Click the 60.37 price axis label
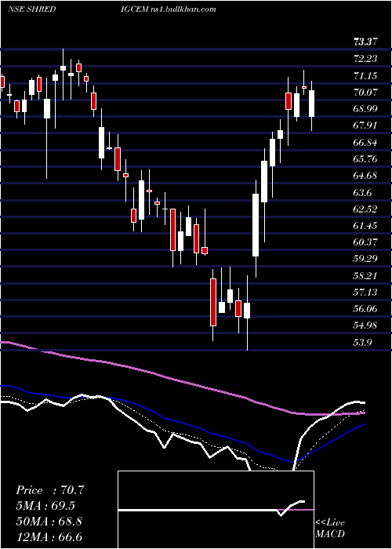Image resolution: width=392 pixels, height=549 pixels. tap(365, 242)
